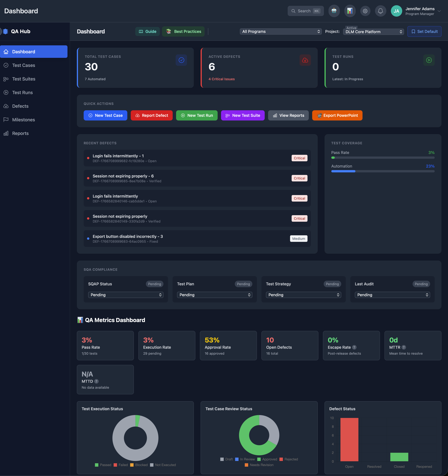
Task: Click the MTTR help question-mark icon
Action: (x=404, y=347)
